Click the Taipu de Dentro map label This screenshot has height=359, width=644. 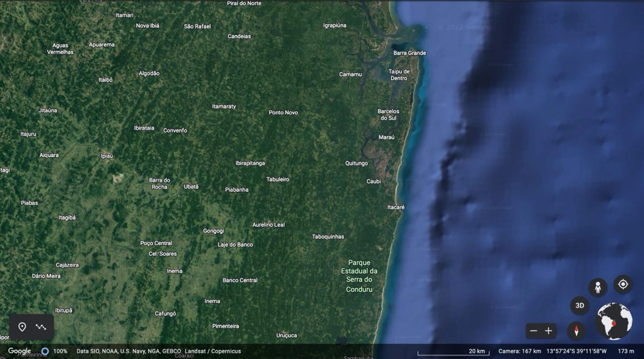pos(399,75)
